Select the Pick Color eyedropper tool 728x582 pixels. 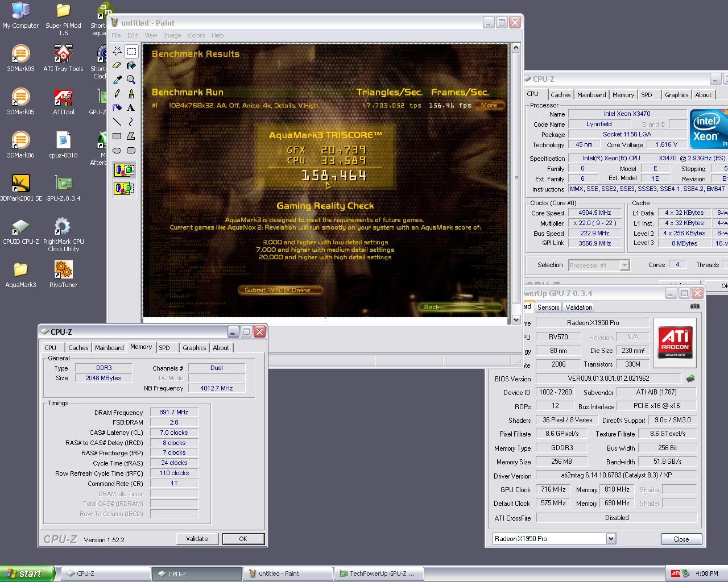117,80
